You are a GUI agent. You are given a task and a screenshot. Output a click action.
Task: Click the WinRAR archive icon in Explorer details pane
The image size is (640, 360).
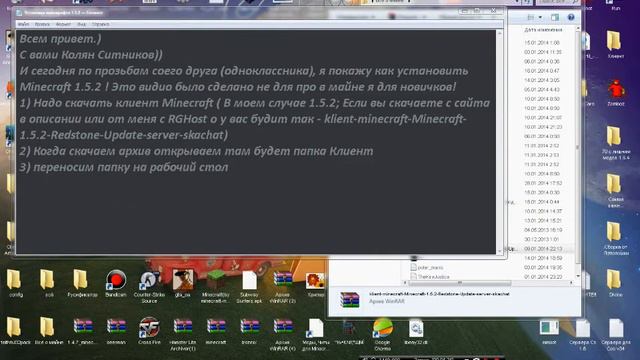pos(349,300)
